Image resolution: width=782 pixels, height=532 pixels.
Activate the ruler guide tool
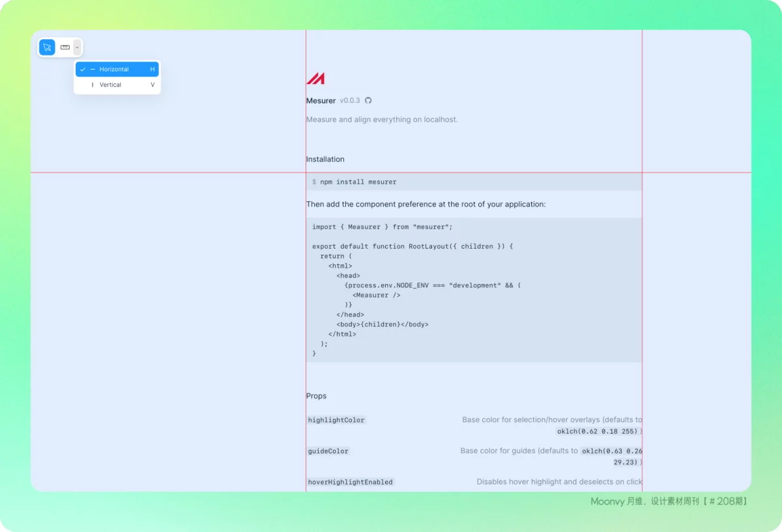[65, 48]
